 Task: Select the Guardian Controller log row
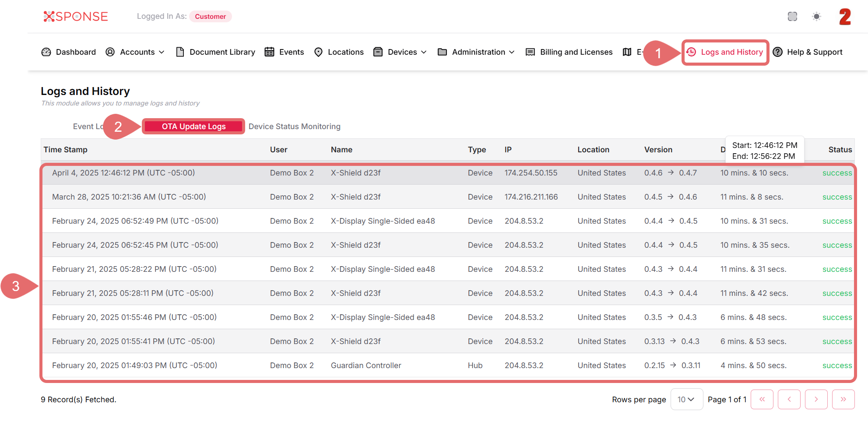tap(365, 365)
